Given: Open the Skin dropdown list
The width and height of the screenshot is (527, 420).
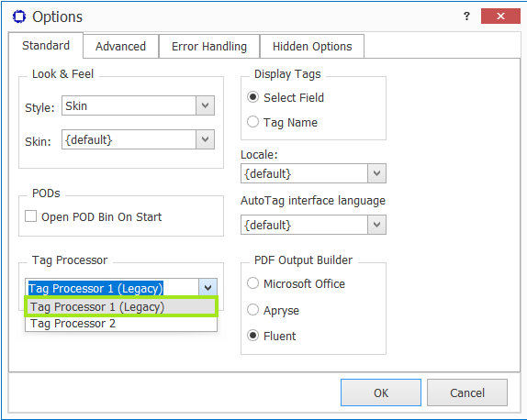Looking at the screenshot, I should click(205, 139).
